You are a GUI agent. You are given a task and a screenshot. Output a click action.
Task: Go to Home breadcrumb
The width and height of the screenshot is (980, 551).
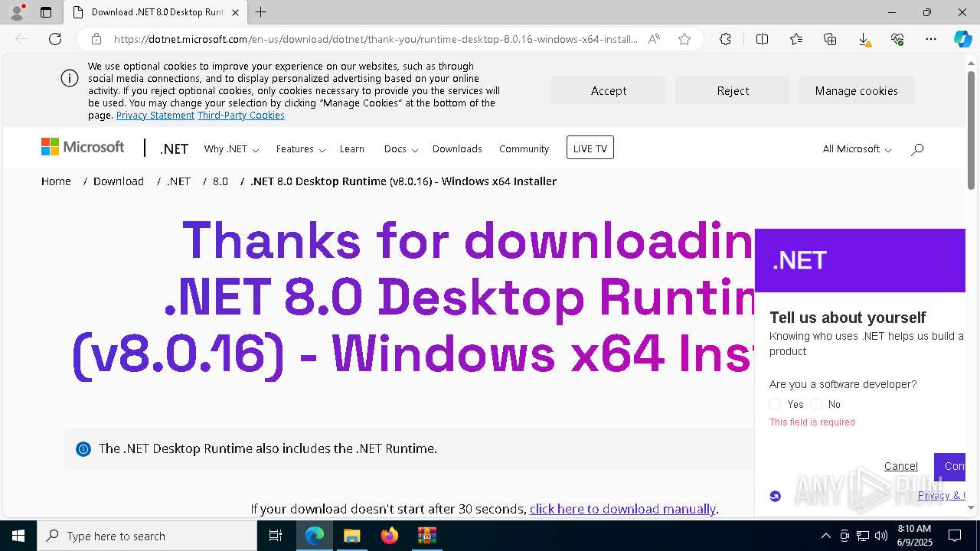point(56,181)
